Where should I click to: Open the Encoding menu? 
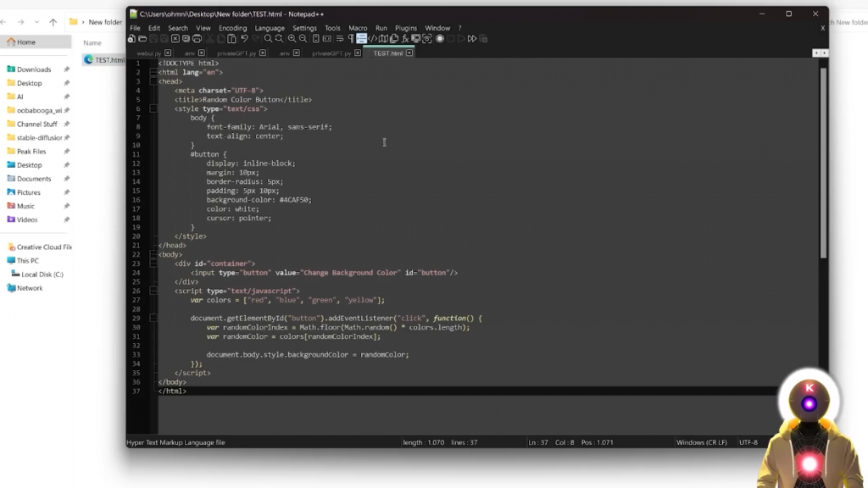(x=232, y=28)
